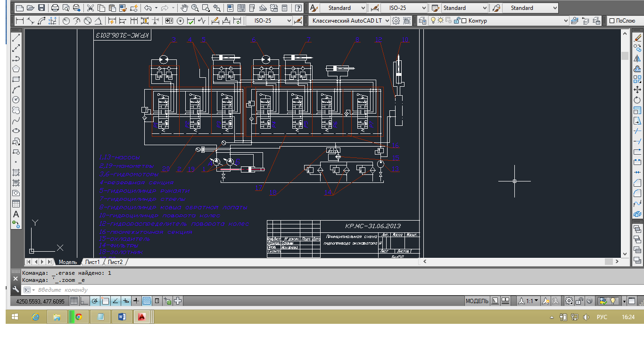This screenshot has width=644, height=362.
Task: Click the Zoom Previous icon
Action: click(x=216, y=8)
